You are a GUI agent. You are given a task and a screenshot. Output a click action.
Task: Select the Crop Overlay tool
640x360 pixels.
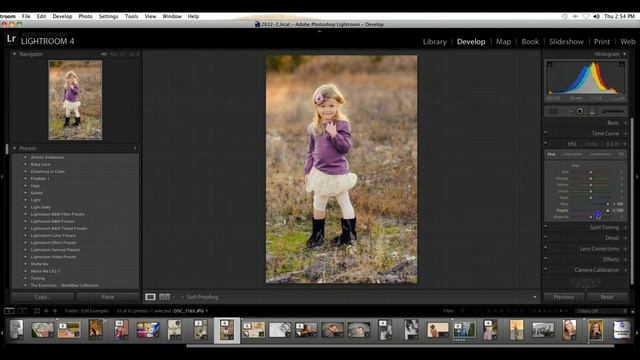553,111
